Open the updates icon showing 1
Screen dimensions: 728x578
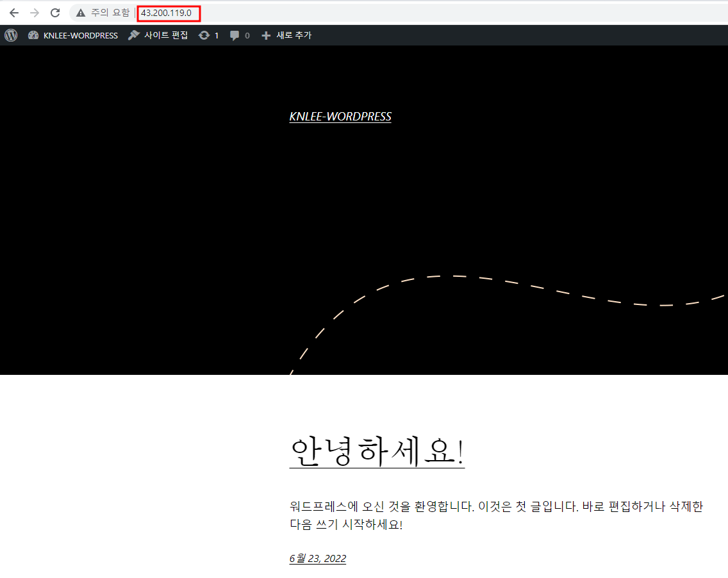pos(208,35)
